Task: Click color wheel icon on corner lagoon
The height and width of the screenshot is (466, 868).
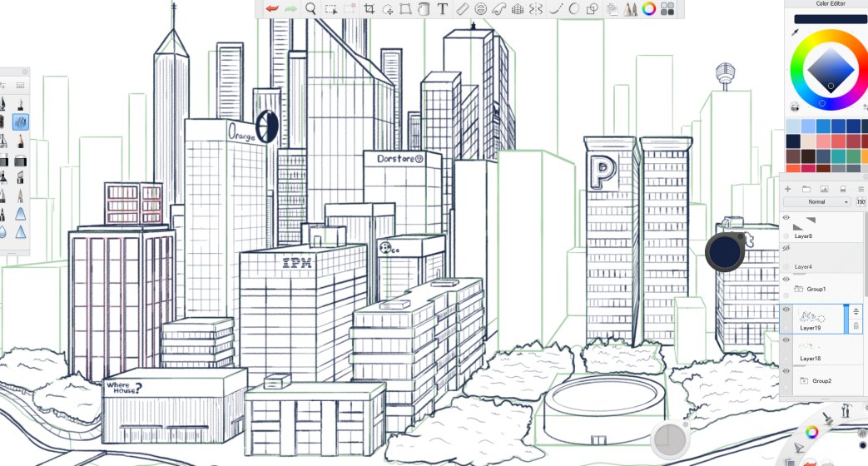Action: click(811, 432)
